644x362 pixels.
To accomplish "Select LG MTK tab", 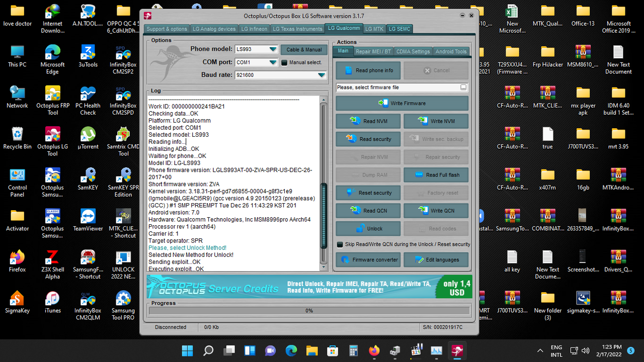I will 374,29.
